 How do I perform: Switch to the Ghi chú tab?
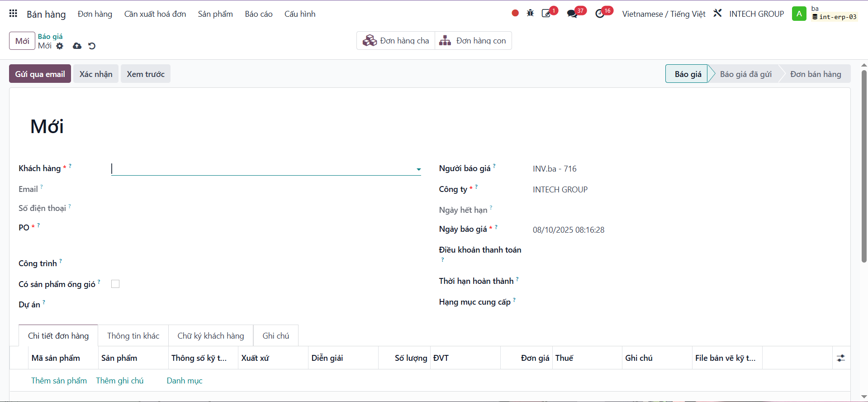276,335
